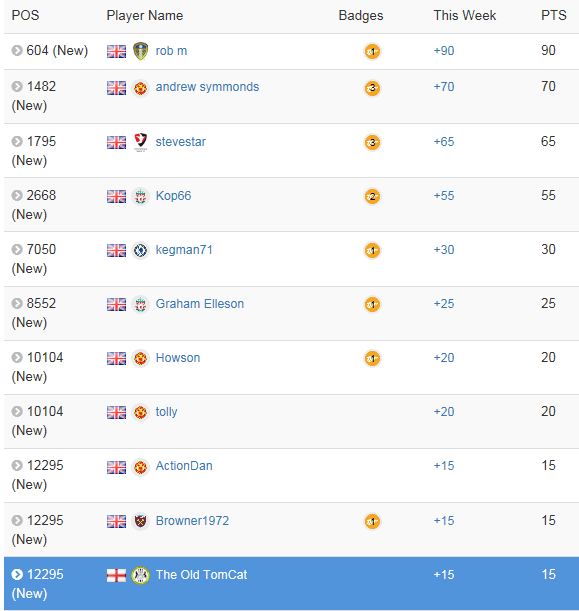Click the West Ham crest beside Browner1972
This screenshot has width=579, height=611.
pyautogui.click(x=140, y=521)
